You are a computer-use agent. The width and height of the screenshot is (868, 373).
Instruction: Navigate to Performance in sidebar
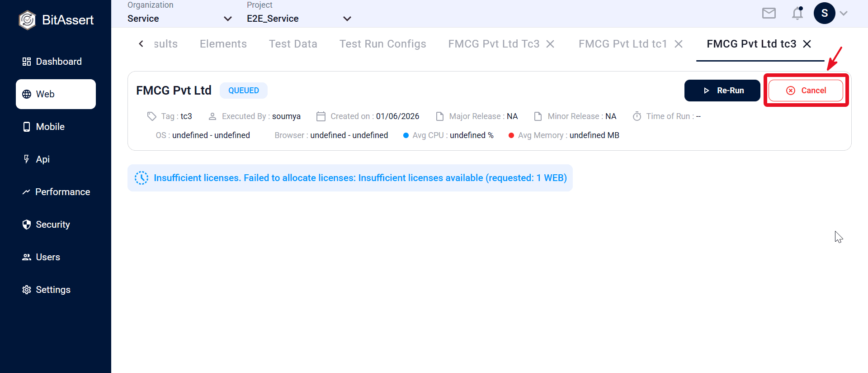[56, 192]
